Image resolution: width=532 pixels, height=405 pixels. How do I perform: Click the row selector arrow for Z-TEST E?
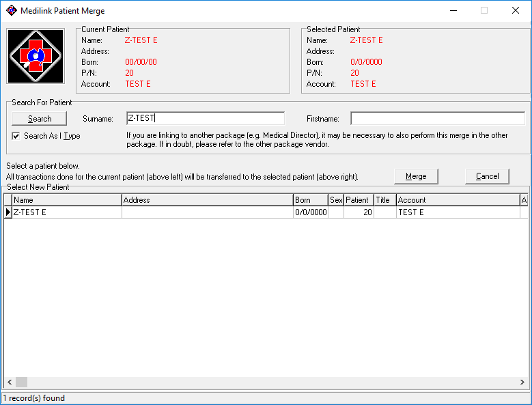tap(8, 212)
